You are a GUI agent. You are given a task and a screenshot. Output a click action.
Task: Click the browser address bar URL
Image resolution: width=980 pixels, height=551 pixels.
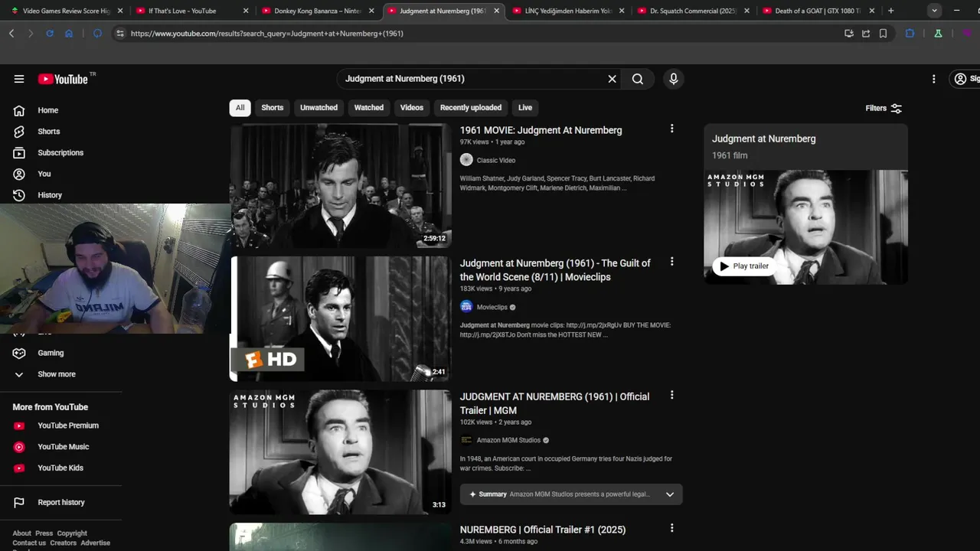(267, 34)
